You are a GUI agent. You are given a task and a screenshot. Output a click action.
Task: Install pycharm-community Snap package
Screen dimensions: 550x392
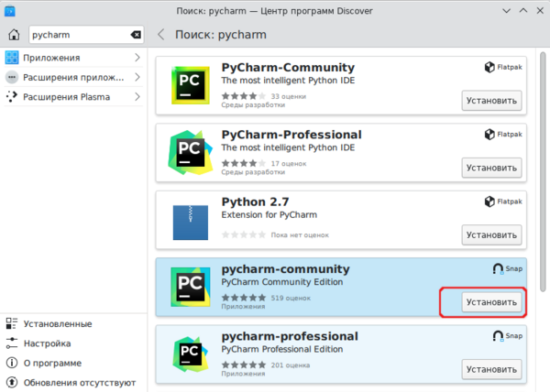[491, 302]
